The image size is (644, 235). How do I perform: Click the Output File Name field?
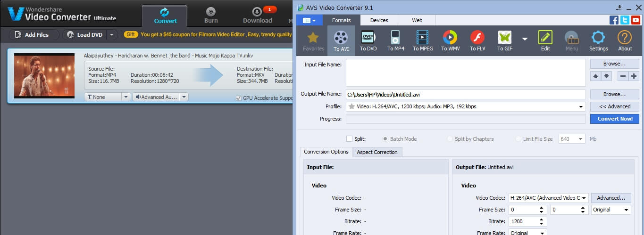click(466, 95)
